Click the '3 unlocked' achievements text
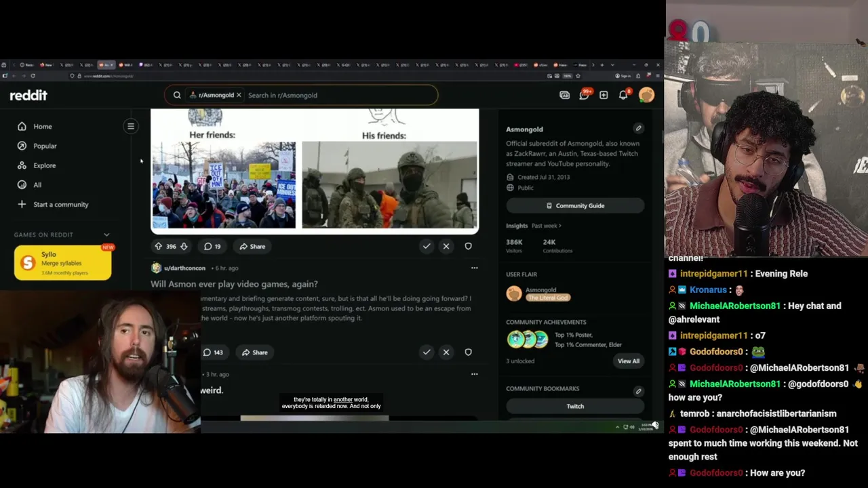This screenshot has height=488, width=868. [x=520, y=361]
